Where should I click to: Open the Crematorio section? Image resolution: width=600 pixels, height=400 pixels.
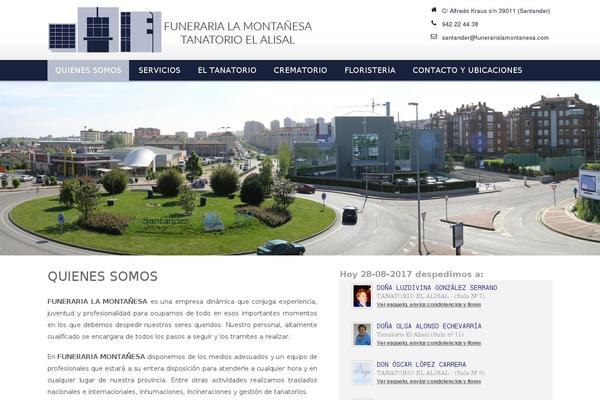coord(300,70)
